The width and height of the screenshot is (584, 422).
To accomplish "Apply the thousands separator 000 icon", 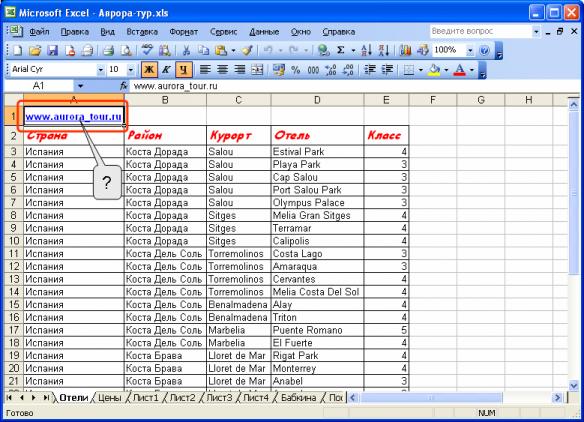I will 313,70.
